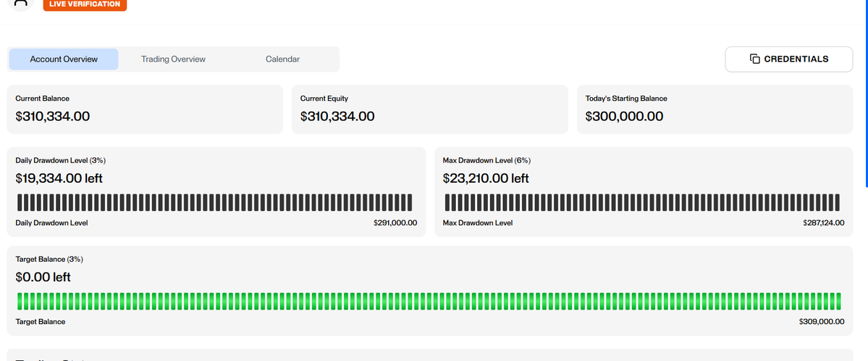Select the $19,334.00 left text

click(59, 178)
